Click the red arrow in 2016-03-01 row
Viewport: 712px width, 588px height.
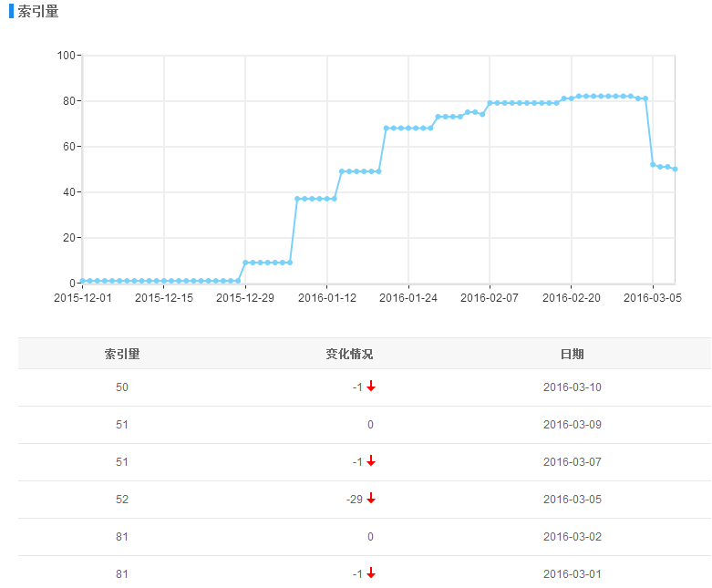[x=371, y=573]
